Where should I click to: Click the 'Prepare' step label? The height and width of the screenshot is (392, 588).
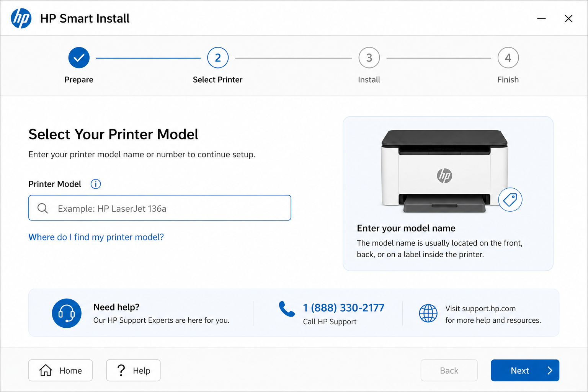[79, 80]
